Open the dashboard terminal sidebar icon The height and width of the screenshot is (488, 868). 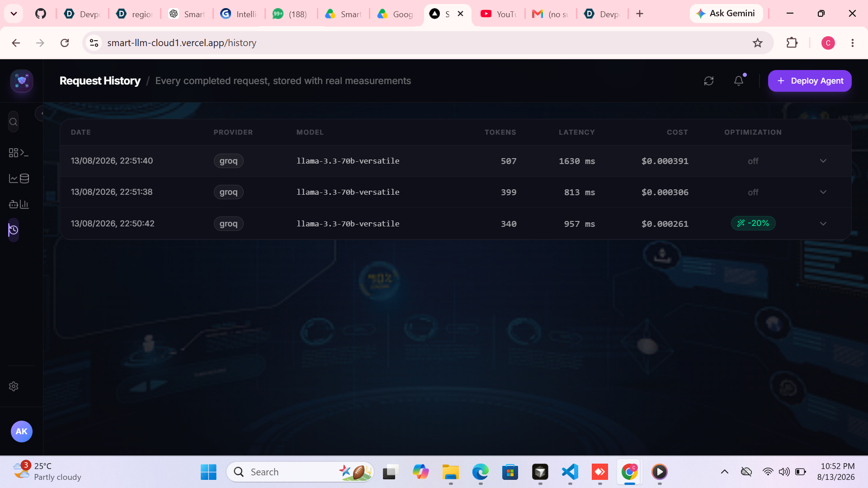pos(19,153)
